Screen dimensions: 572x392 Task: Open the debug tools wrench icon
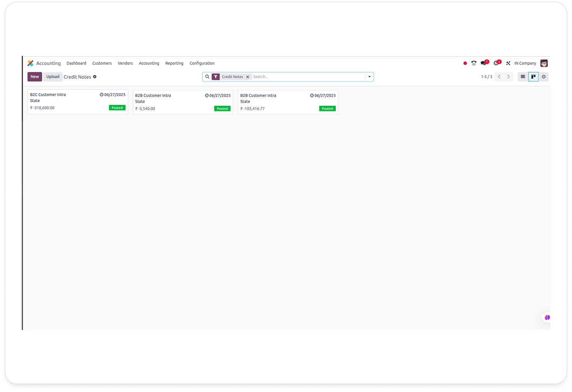(x=508, y=63)
